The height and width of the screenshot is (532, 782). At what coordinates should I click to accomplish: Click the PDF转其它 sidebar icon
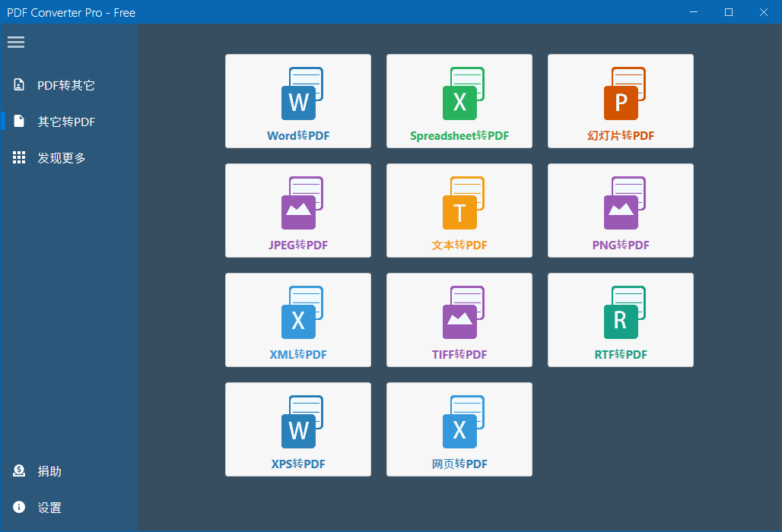pos(19,84)
